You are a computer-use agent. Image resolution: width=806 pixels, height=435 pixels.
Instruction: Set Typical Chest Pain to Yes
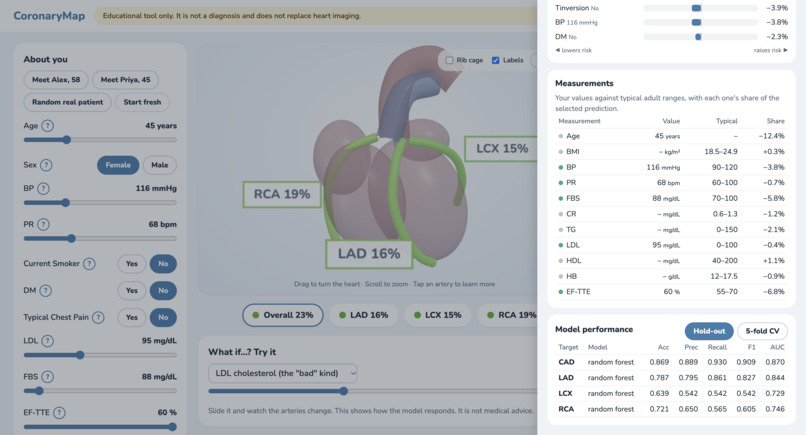132,317
